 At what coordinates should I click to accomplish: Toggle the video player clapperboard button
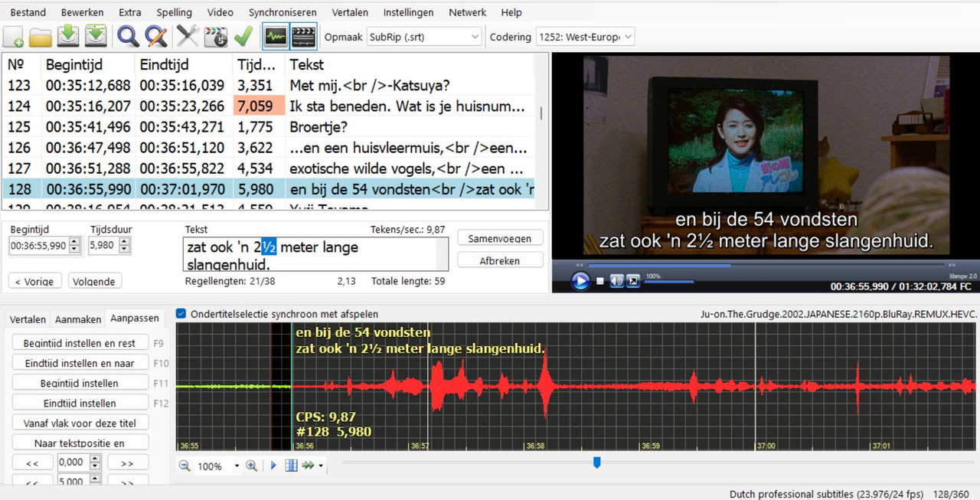(x=303, y=36)
